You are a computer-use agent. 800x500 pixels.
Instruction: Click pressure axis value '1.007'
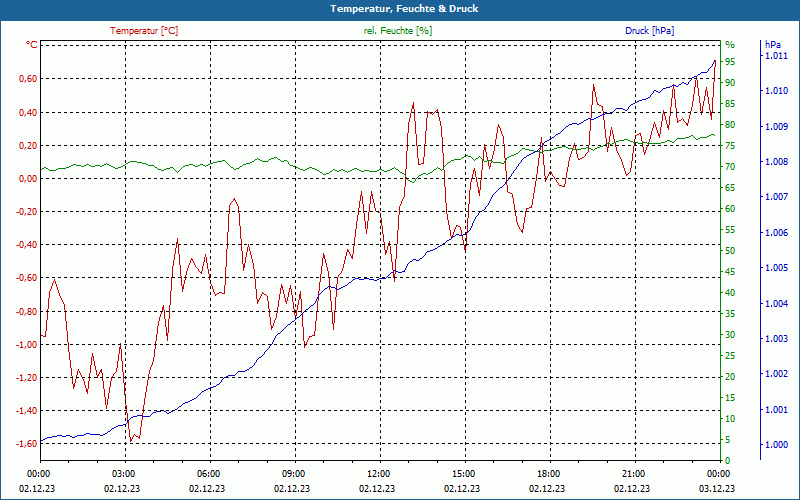click(777, 197)
